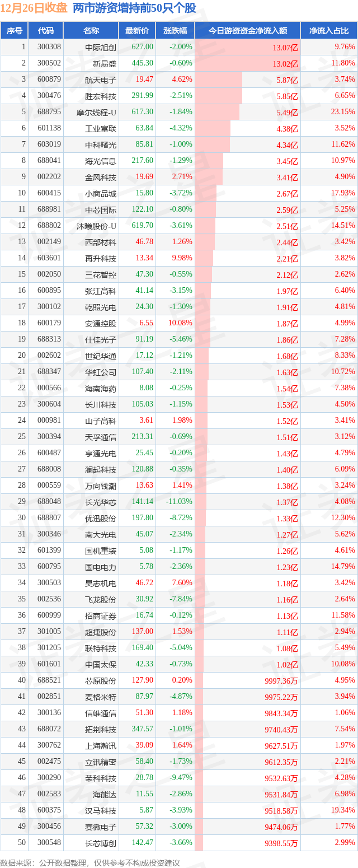This screenshot has height=868, width=358.
Task: Click stock name 华虹公司
Action: click(101, 372)
